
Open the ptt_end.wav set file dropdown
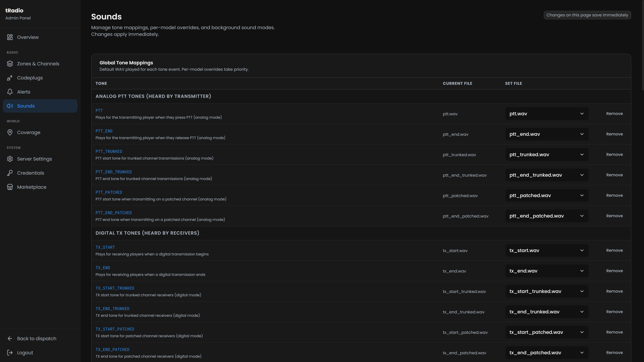tap(547, 134)
